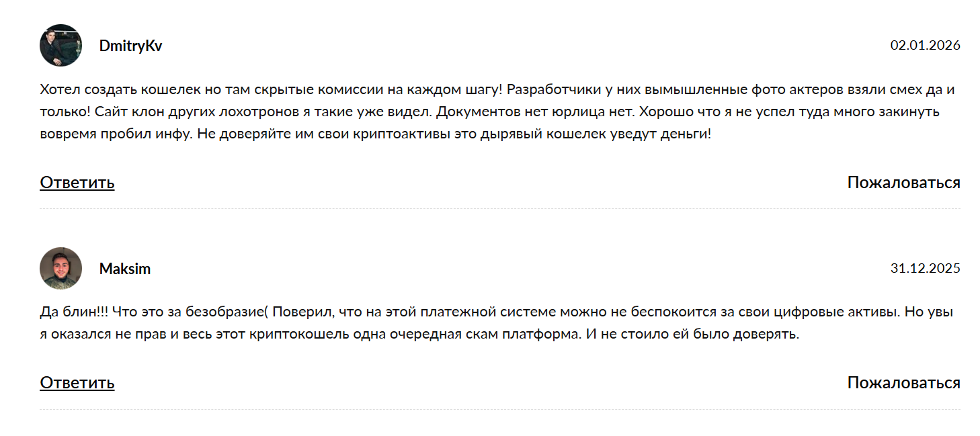Select the date 02.01.2026

pos(925,46)
